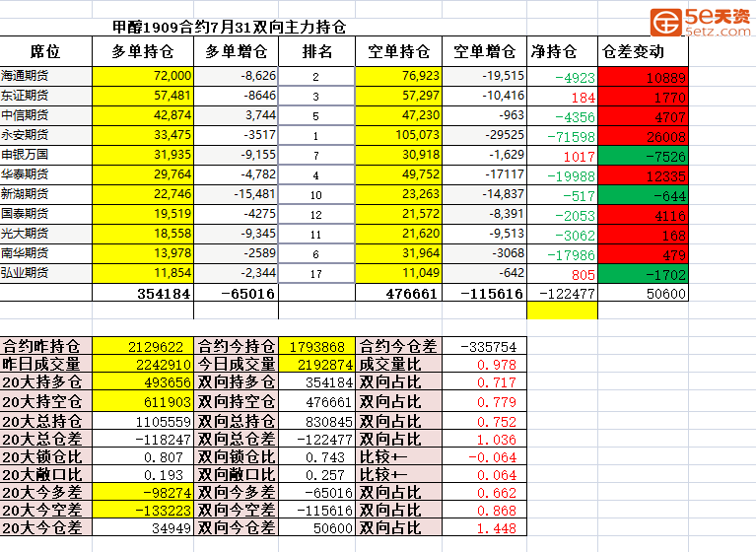756x552 pixels.
Task: Select the 仓差变动 column header
Action: coord(644,51)
